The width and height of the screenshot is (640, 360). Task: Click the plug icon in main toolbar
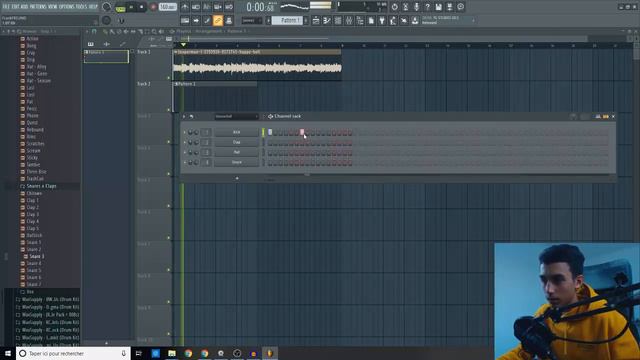[382, 20]
